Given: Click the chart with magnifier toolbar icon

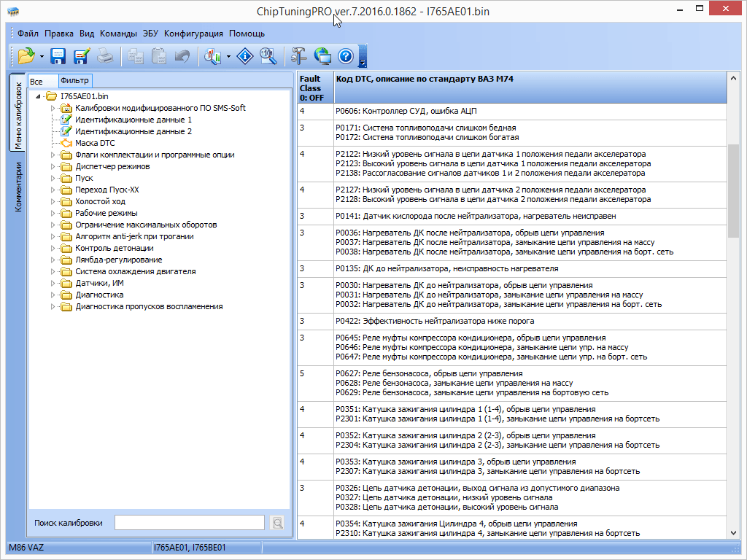Looking at the screenshot, I should coord(213,56).
